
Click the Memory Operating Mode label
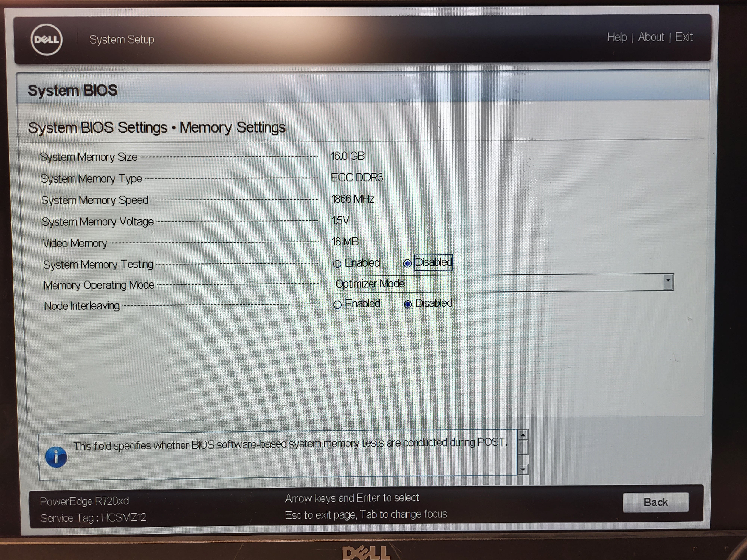(x=99, y=285)
